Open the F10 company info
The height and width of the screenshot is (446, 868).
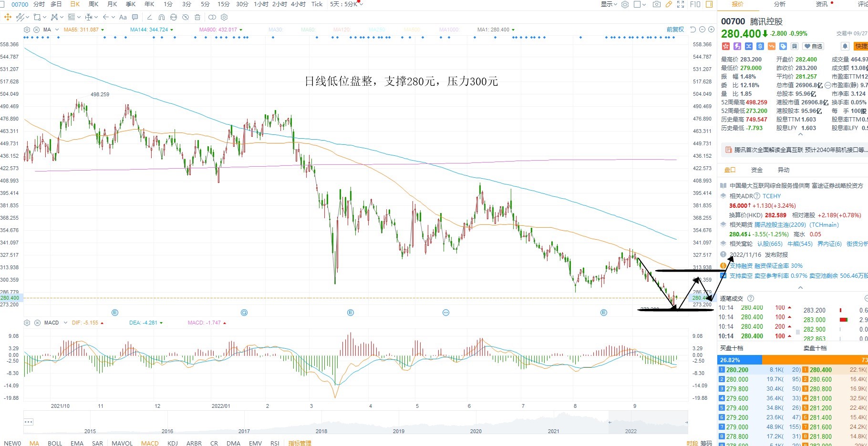[x=695, y=4]
